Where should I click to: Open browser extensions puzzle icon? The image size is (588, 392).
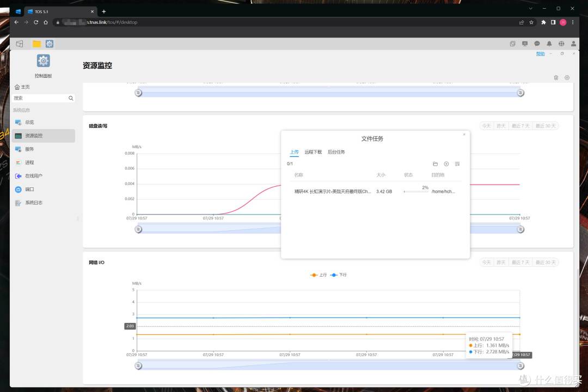[x=543, y=22]
